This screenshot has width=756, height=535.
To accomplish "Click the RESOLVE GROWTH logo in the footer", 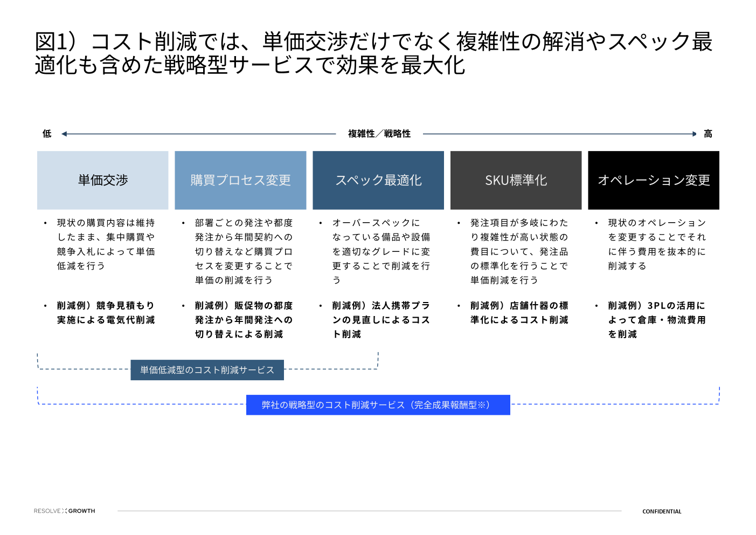I will point(64,511).
